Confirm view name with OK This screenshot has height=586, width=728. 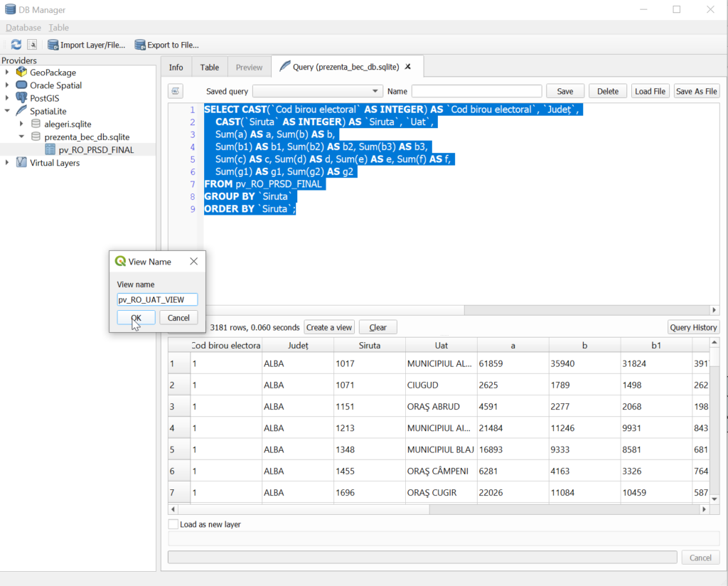(136, 318)
